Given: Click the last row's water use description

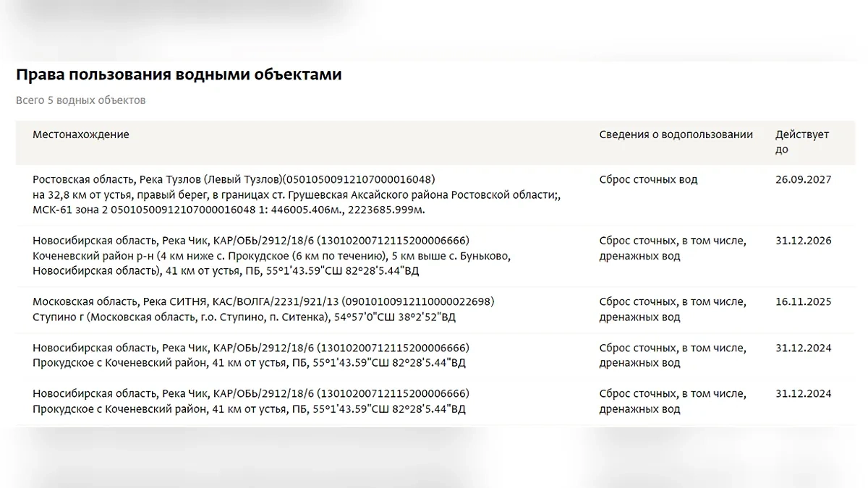Looking at the screenshot, I should [x=673, y=401].
